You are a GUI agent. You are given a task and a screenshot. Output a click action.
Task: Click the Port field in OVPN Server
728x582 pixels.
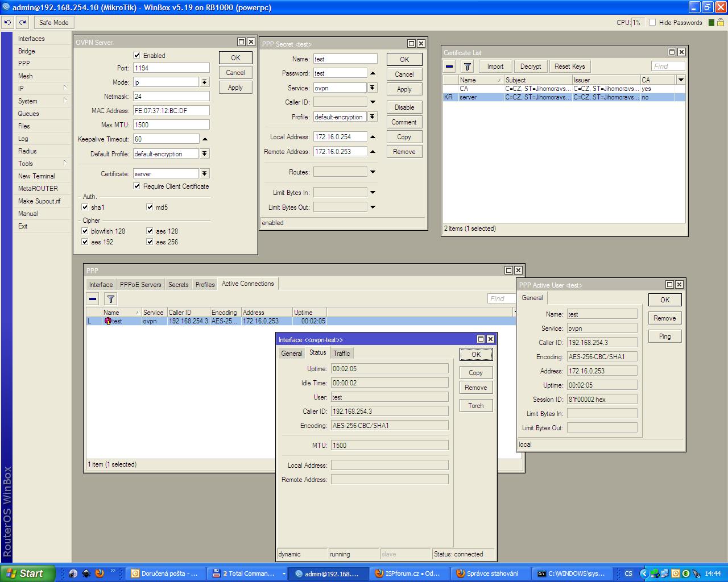click(171, 68)
